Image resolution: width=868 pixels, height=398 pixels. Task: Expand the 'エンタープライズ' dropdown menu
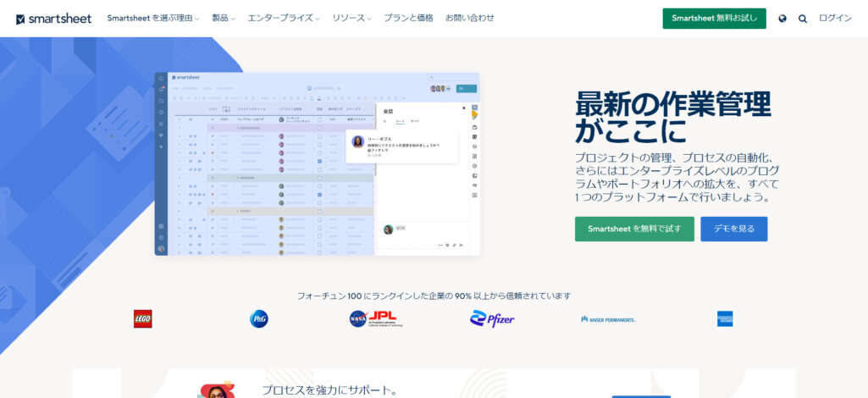coord(284,19)
